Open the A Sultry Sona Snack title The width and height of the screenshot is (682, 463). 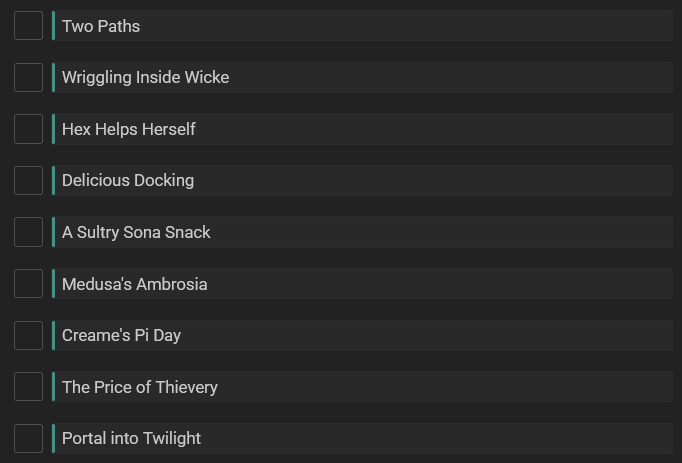(136, 232)
